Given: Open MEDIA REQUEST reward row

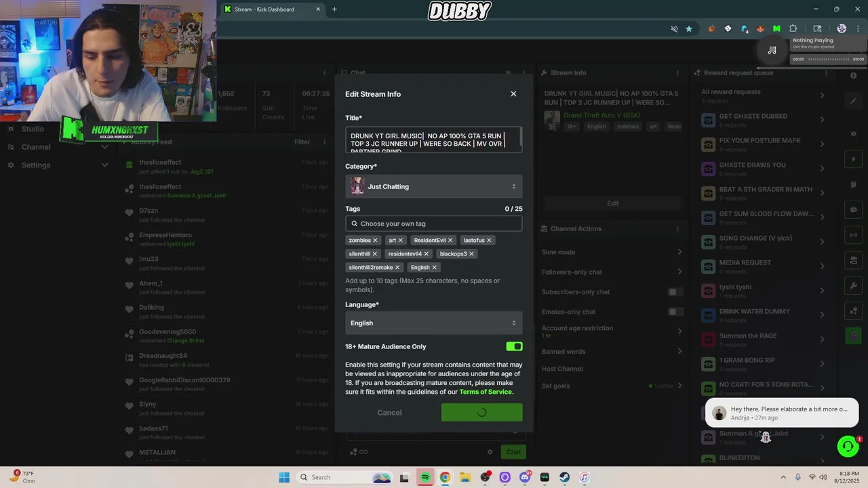Looking at the screenshot, I should click(x=764, y=266).
